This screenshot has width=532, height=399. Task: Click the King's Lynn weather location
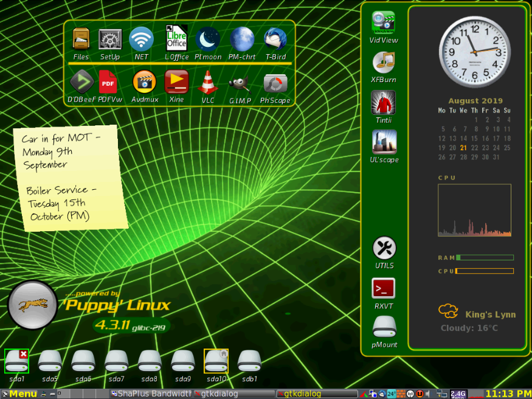(x=490, y=314)
